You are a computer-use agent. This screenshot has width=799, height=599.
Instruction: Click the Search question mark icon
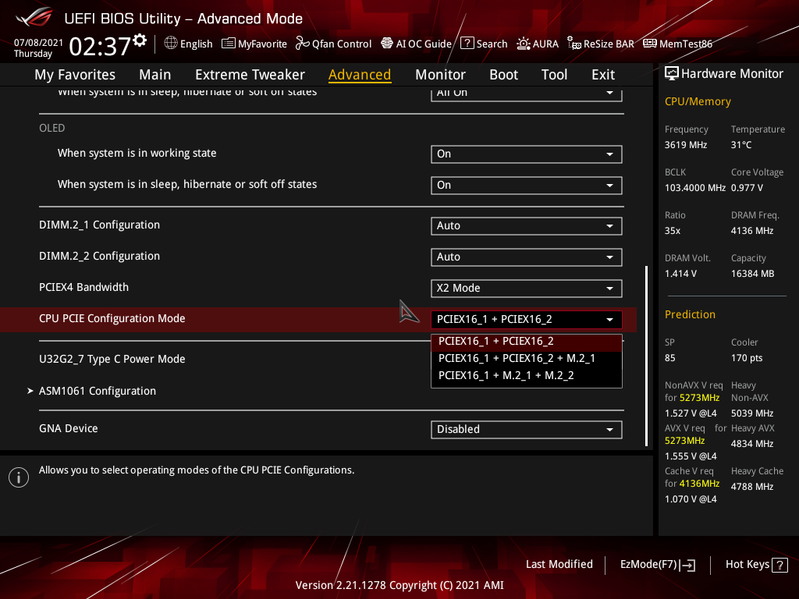tap(467, 43)
